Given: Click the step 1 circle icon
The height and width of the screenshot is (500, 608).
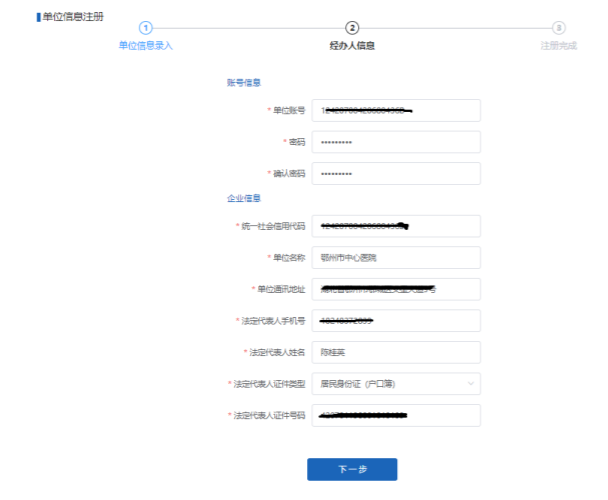Looking at the screenshot, I should coord(146,27).
